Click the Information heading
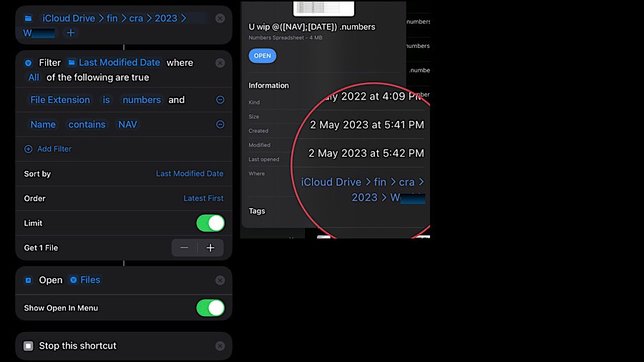This screenshot has height=362, width=644. point(268,85)
